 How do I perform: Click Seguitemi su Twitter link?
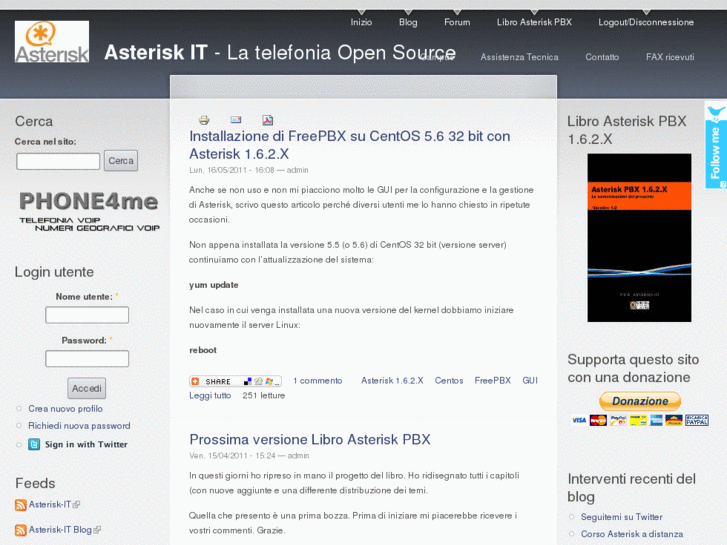[621, 517]
